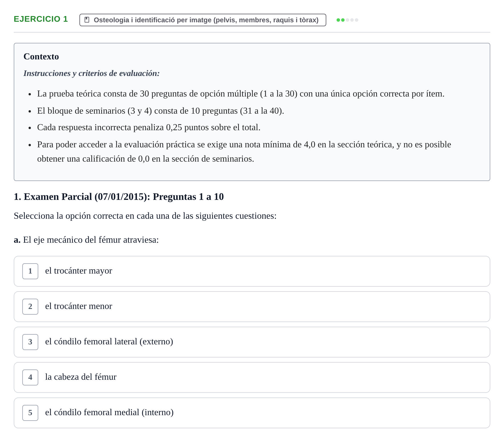Image resolution: width=504 pixels, height=442 pixels.
Task: Click the EJERCICIO 1 heading
Action: click(41, 19)
